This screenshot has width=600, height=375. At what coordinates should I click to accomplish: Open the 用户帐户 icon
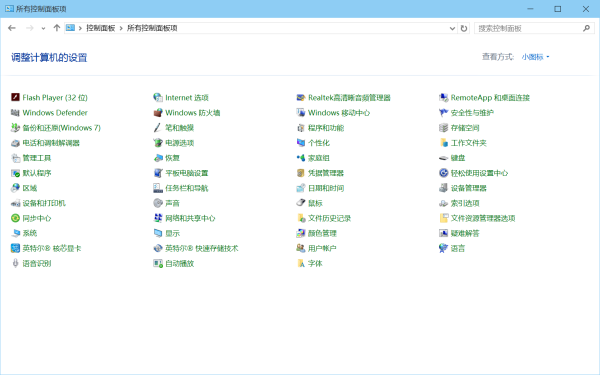pos(301,248)
